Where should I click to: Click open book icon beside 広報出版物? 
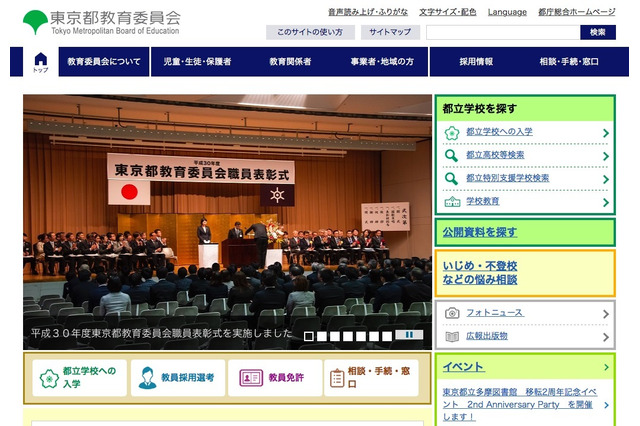pos(452,337)
